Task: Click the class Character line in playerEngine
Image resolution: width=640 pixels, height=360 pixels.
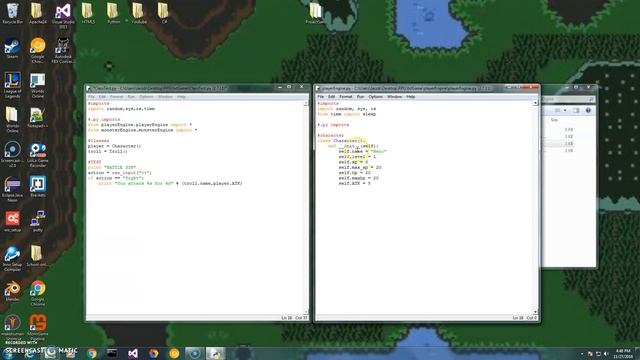Action: tap(342, 140)
